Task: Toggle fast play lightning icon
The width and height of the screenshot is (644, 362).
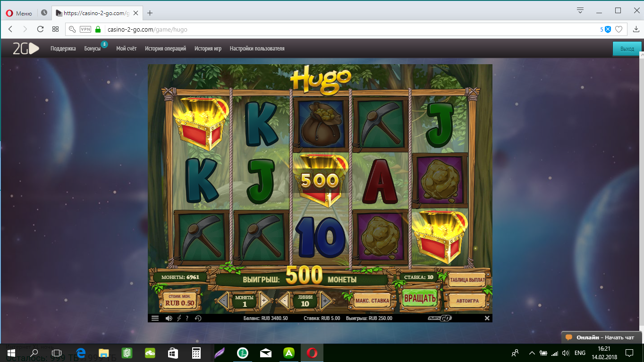Action: (x=179, y=318)
